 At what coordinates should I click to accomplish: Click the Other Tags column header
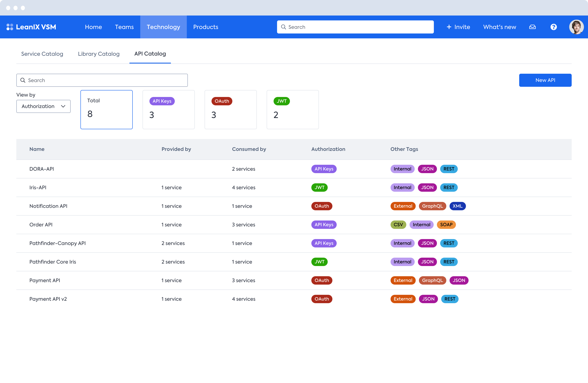tap(404, 149)
